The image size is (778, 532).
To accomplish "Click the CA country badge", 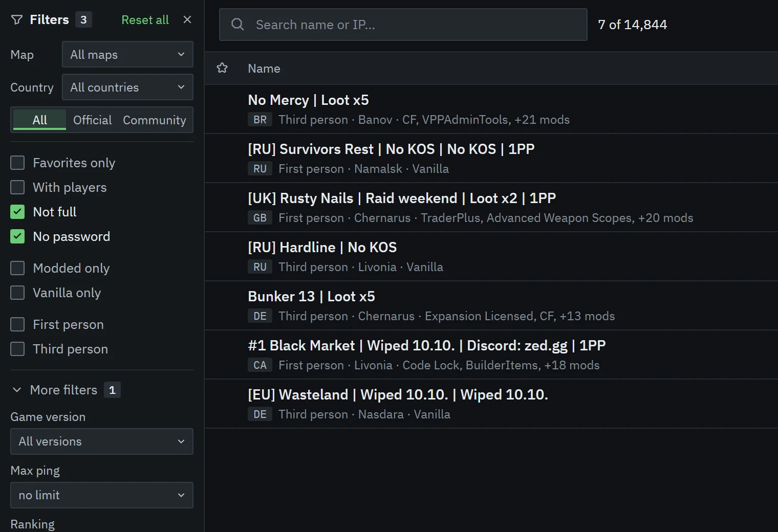I will click(x=260, y=365).
